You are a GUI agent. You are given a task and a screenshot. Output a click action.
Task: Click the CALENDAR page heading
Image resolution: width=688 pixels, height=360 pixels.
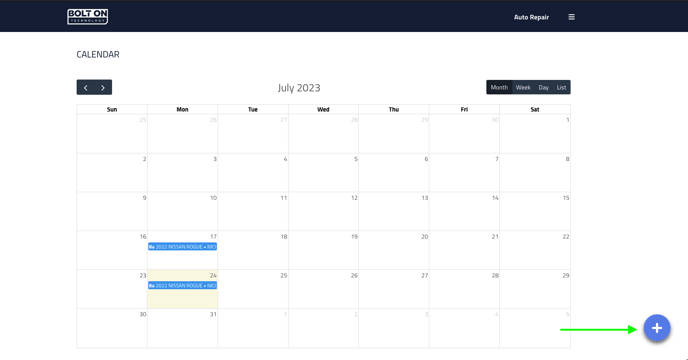tap(98, 54)
